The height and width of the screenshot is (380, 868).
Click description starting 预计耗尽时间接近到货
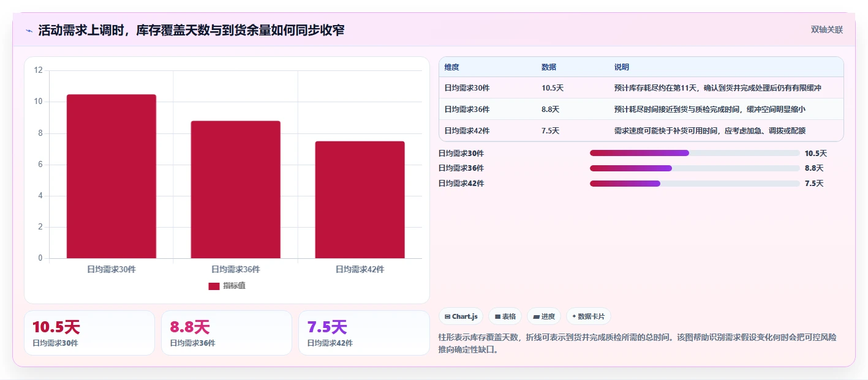(710, 110)
